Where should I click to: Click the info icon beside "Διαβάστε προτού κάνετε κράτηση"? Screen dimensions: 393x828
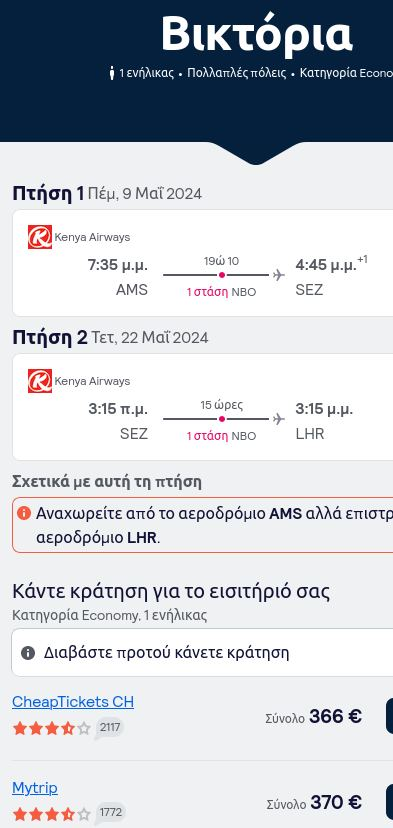pos(28,653)
